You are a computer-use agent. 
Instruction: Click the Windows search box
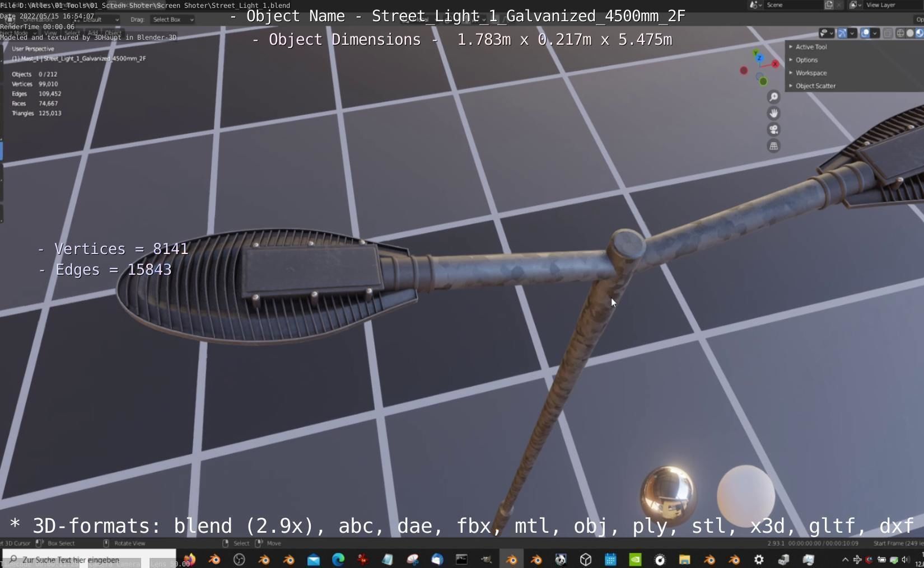pyautogui.click(x=90, y=559)
